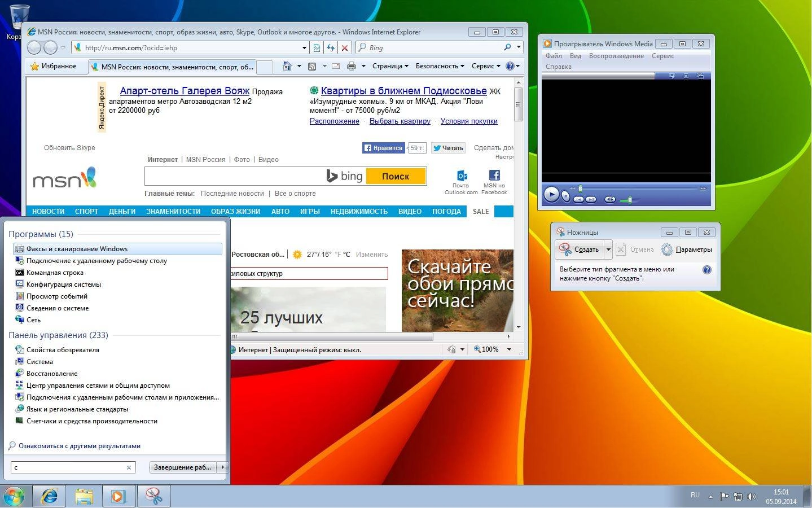Viewport: 812px width, 508px height.
Task: Open the ПОГОДА tab on MSN
Action: 446,211
